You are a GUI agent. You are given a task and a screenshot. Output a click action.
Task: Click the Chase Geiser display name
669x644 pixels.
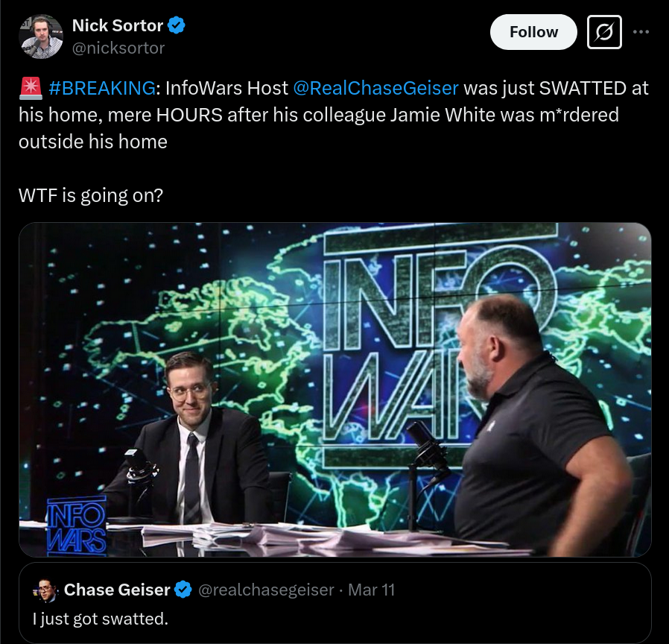(117, 590)
